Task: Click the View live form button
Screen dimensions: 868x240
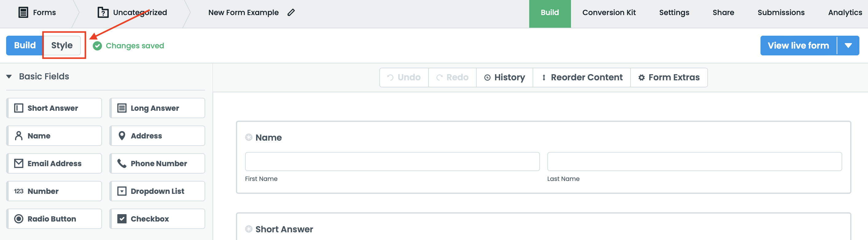Action: (798, 46)
